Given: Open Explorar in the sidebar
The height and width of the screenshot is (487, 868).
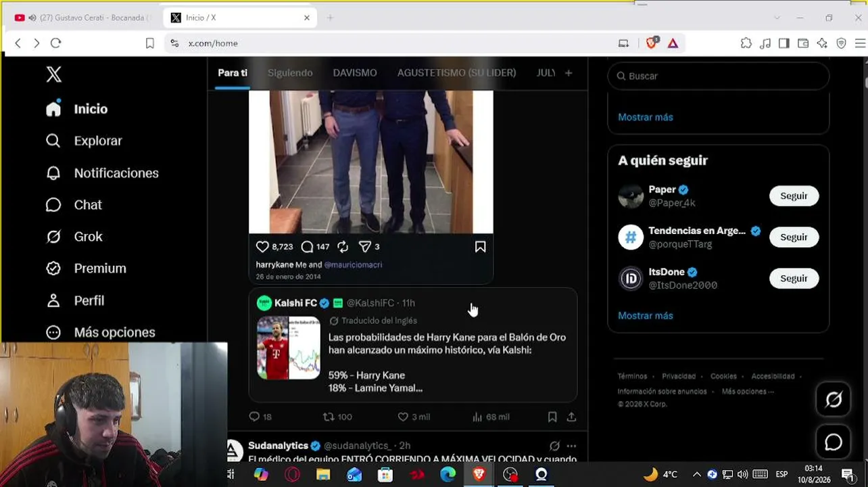Looking at the screenshot, I should (x=84, y=141).
